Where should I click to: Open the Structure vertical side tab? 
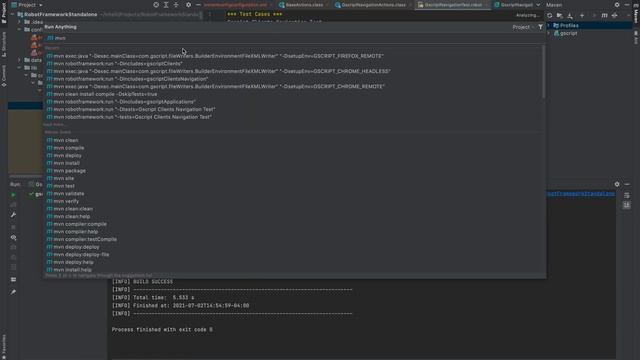click(4, 44)
